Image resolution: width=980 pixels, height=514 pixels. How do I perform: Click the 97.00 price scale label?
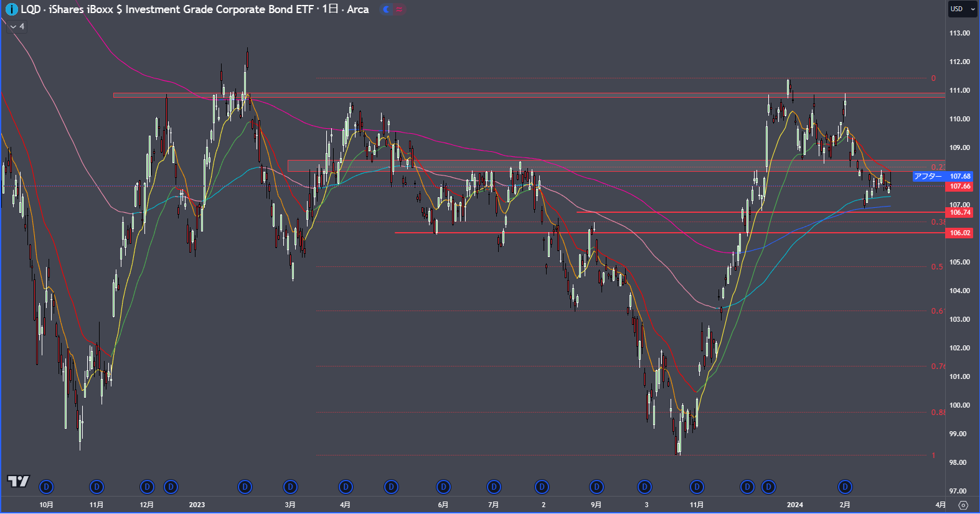[958, 492]
